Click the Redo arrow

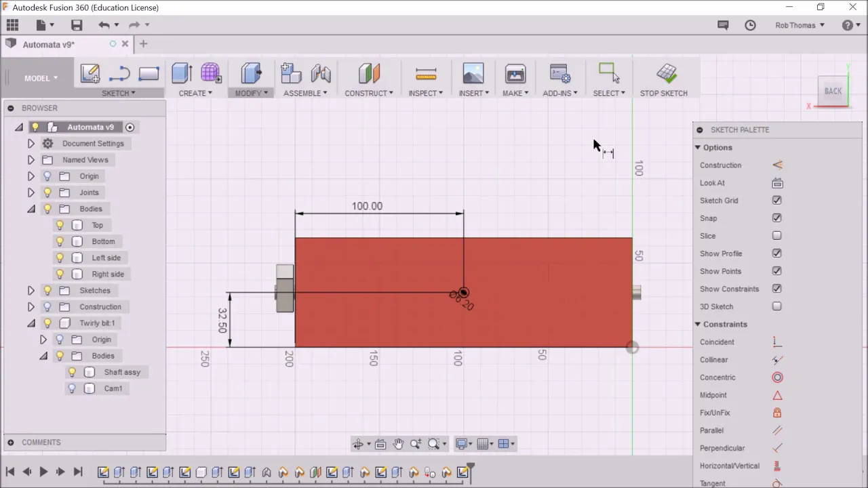coord(134,25)
